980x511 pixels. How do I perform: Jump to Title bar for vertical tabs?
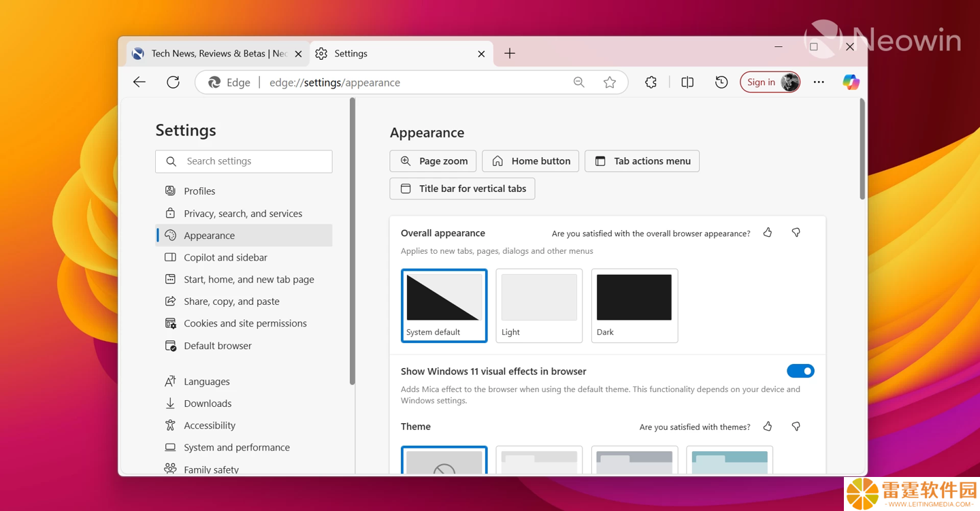pos(462,188)
